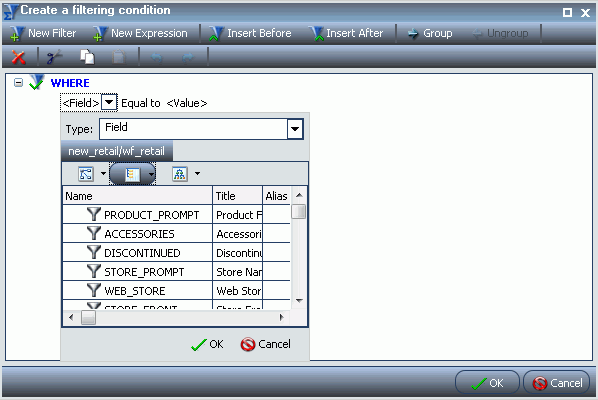Click the Name column header
This screenshot has width=598, height=400.
[x=137, y=196]
